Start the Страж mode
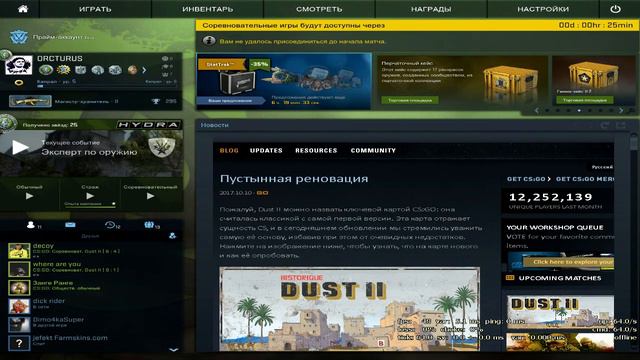Screen dimensions: 640x360 click(90, 196)
